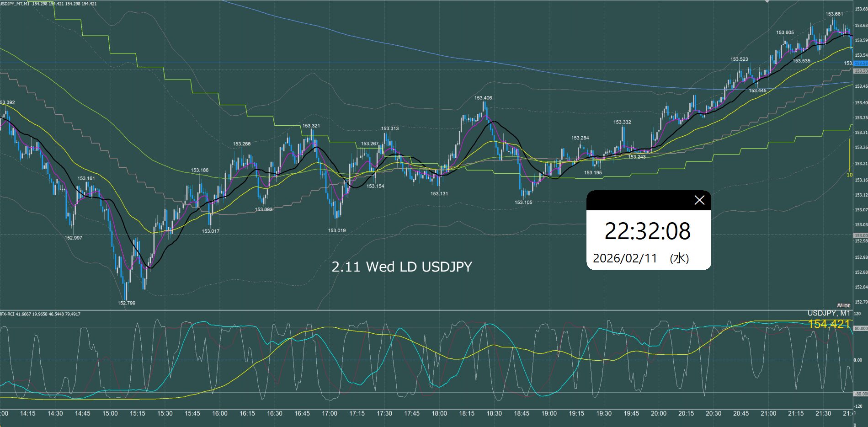The height and width of the screenshot is (427, 868).
Task: Click the 153.406 swing high label
Action: pyautogui.click(x=483, y=98)
